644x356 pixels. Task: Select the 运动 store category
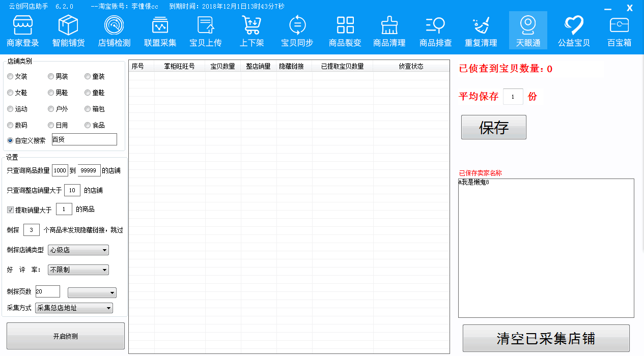tap(17, 109)
